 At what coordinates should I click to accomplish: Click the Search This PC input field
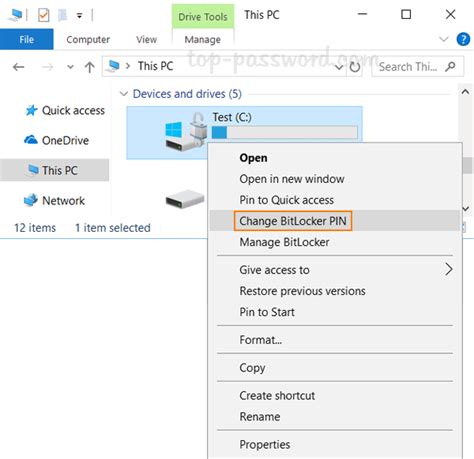tap(411, 67)
